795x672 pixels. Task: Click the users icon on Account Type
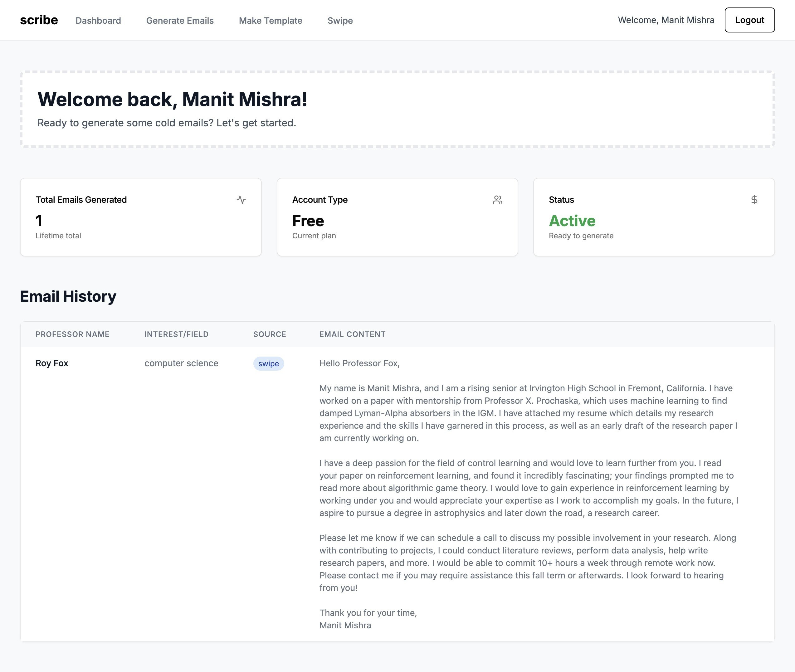pos(497,200)
